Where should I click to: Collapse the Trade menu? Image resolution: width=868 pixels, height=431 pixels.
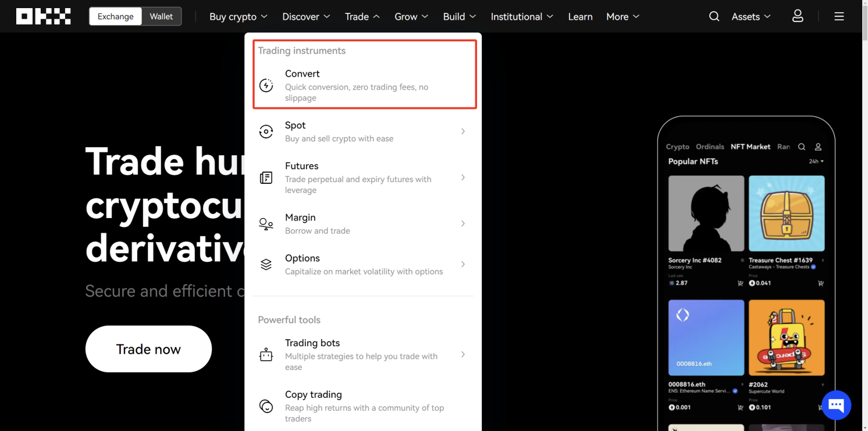click(x=362, y=16)
